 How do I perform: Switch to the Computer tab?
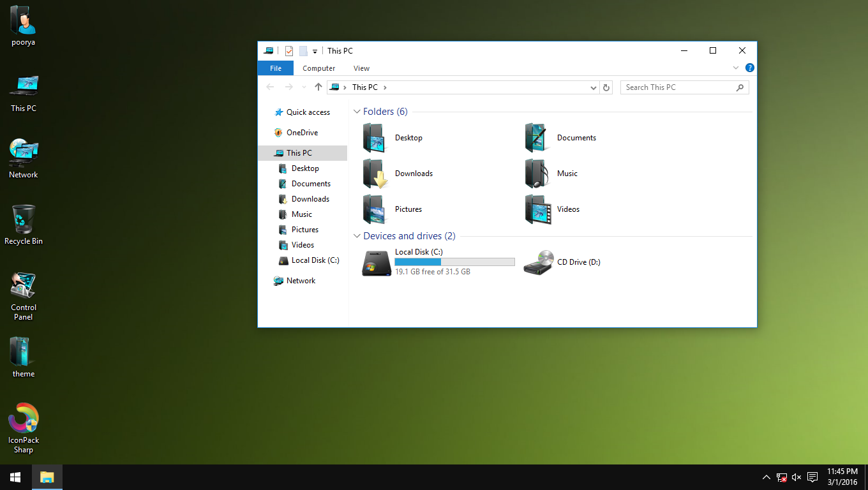318,68
